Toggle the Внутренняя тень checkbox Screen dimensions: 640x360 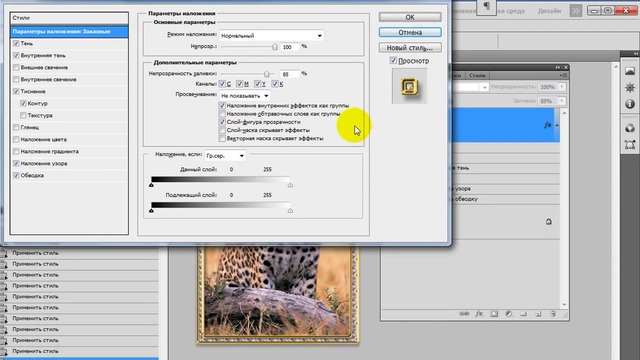tap(16, 55)
